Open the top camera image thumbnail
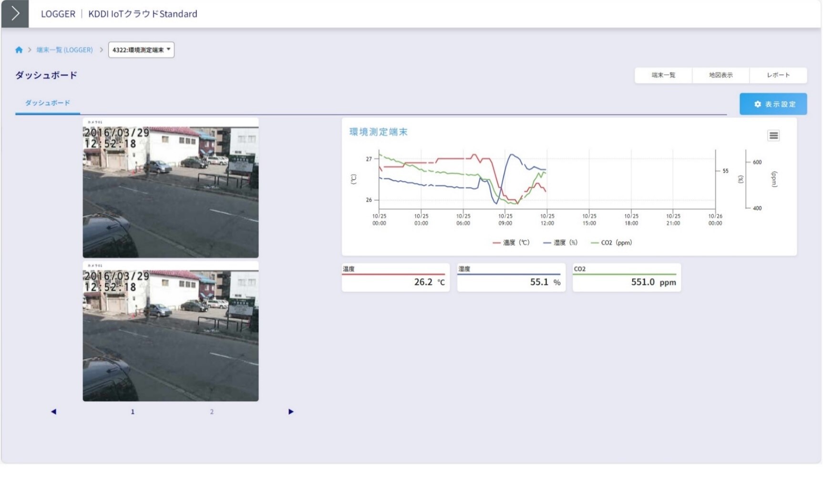Viewport: 823px width, 504px height. (x=171, y=188)
